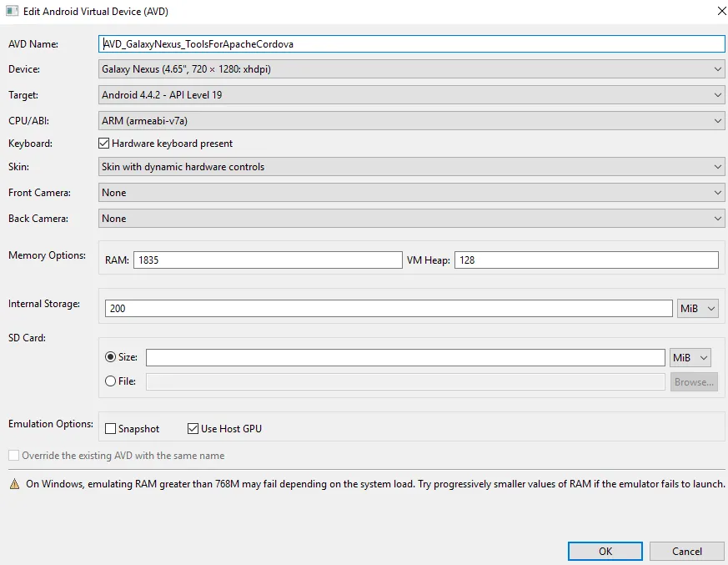This screenshot has width=728, height=565.
Task: Click the SD Card Size input field
Action: [x=405, y=357]
